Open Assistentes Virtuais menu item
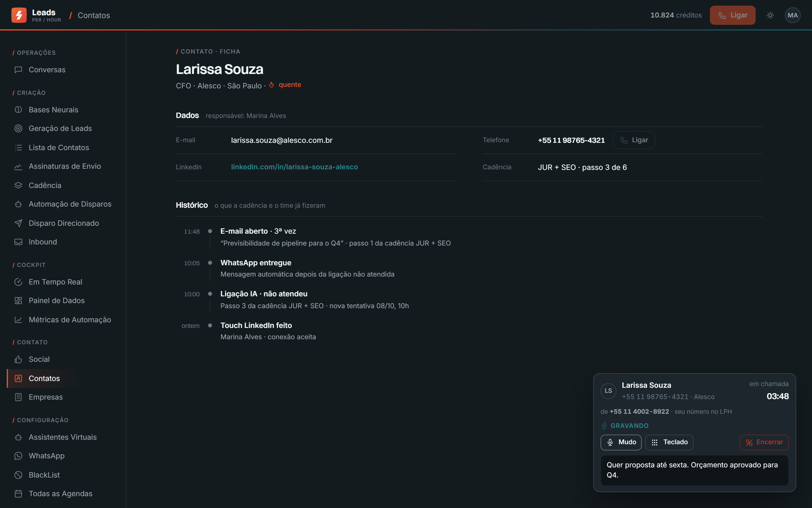Image resolution: width=812 pixels, height=508 pixels. (64, 437)
